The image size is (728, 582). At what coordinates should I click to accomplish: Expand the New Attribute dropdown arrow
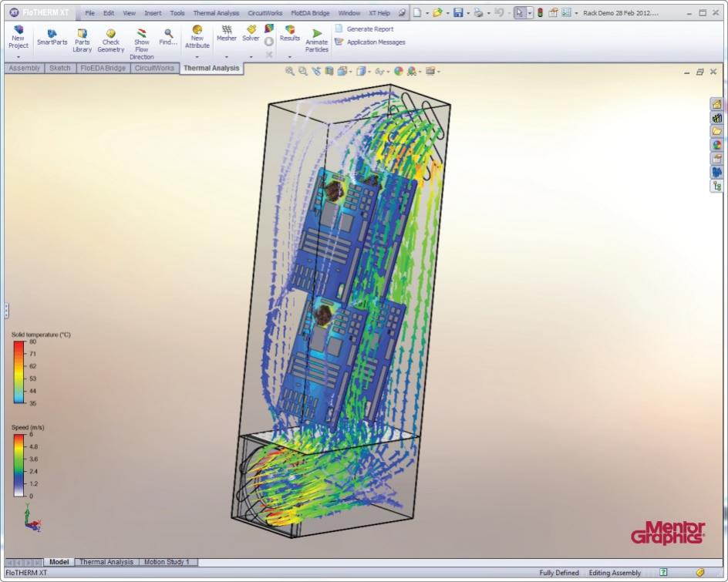197,57
